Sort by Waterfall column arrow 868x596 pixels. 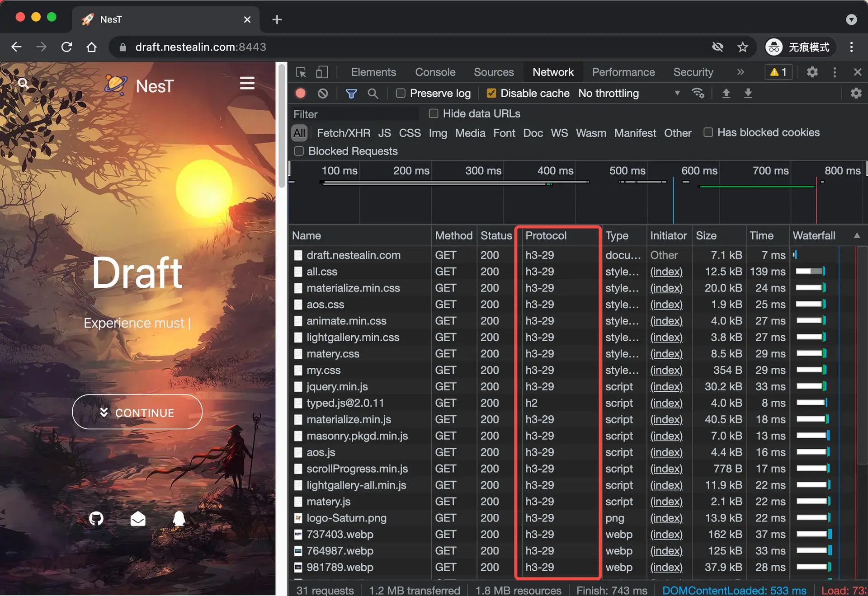(856, 235)
